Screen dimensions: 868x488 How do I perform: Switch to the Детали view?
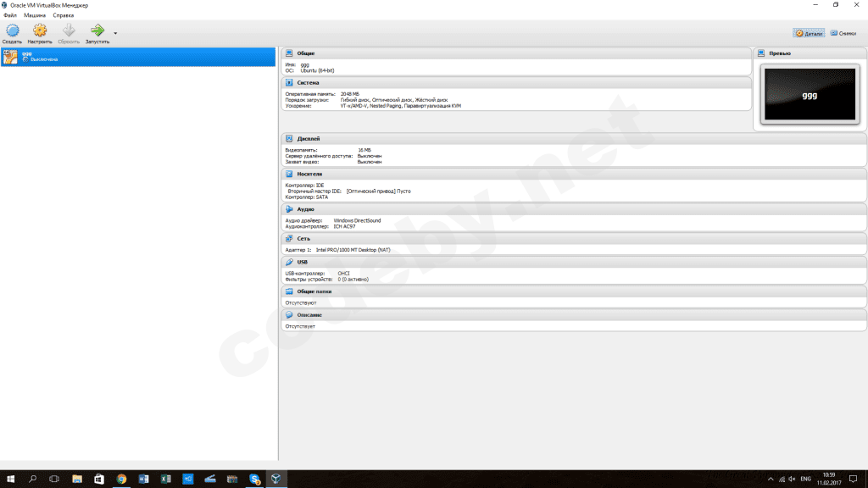click(809, 33)
